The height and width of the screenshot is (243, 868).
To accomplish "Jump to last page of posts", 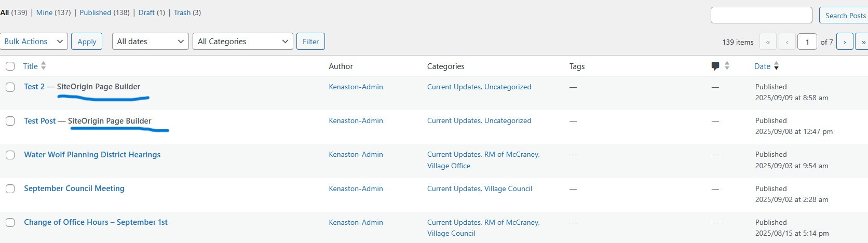I will pos(863,42).
